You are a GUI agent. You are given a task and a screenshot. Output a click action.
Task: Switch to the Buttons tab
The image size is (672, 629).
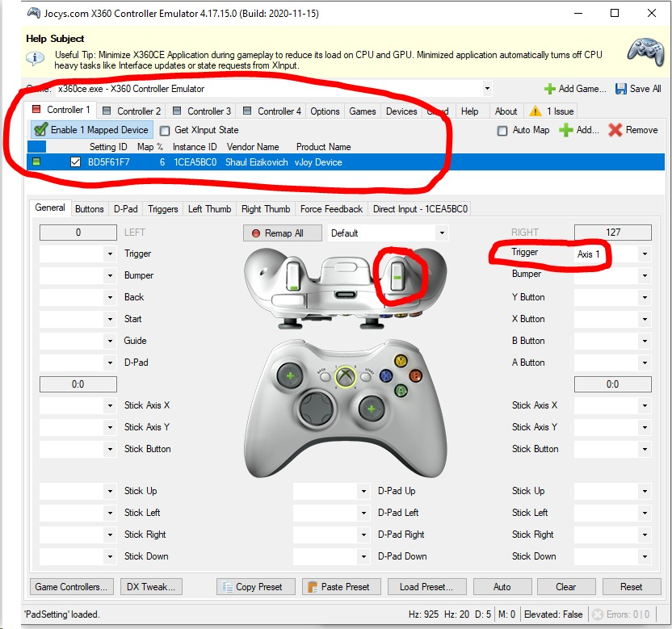[x=89, y=208]
